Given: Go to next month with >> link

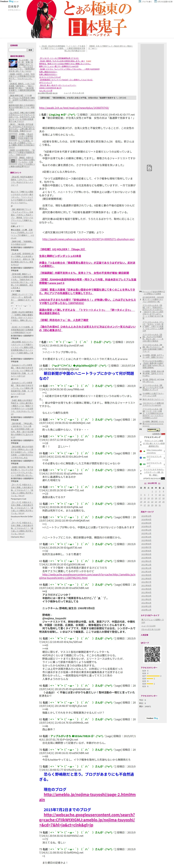Looking at the screenshot, I should [x=159, y=483].
